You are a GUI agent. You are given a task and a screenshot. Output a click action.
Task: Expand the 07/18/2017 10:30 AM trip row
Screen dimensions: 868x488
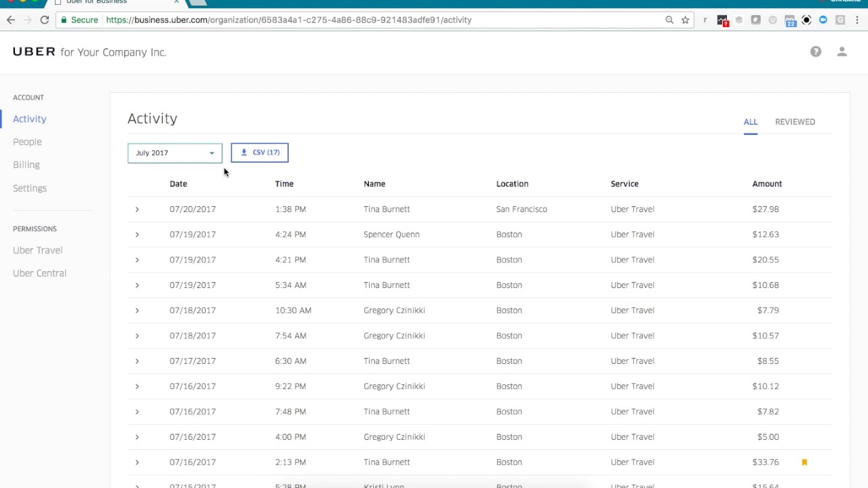click(137, 310)
